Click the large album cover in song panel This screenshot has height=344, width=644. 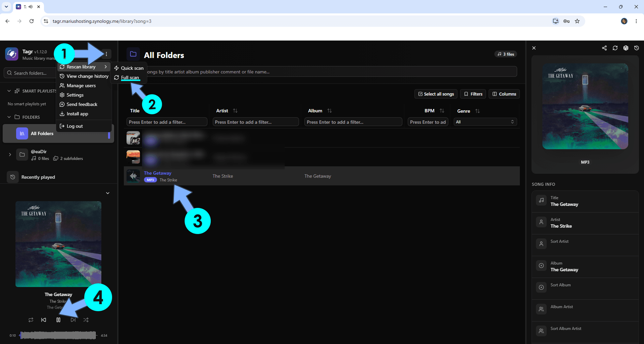point(585,106)
